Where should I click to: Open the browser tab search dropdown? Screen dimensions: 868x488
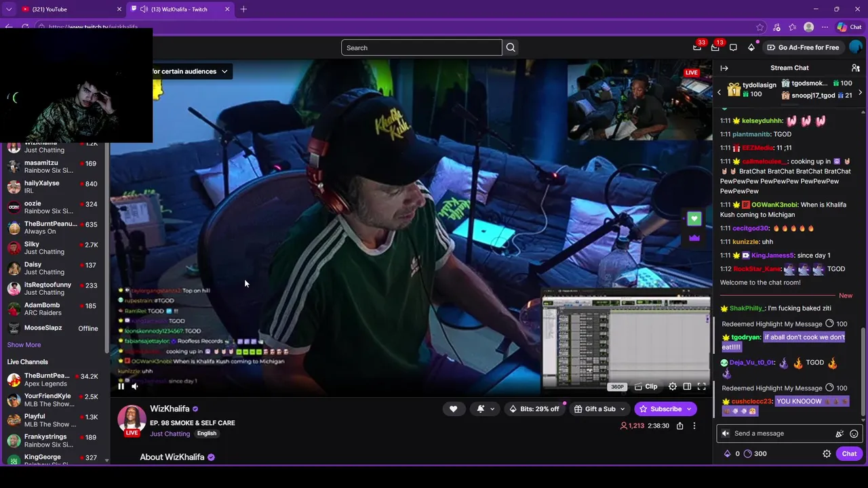click(9, 9)
